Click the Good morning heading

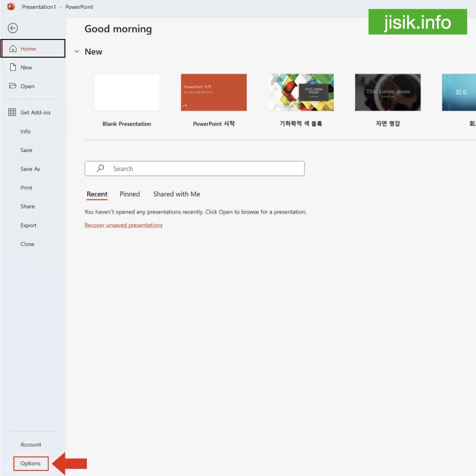point(118,29)
